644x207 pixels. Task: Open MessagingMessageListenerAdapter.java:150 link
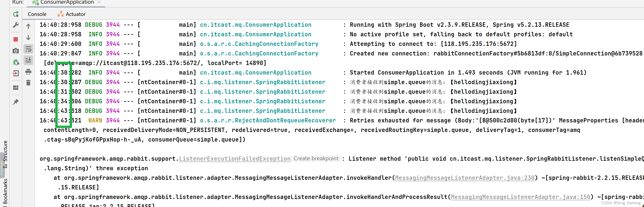(x=520, y=197)
